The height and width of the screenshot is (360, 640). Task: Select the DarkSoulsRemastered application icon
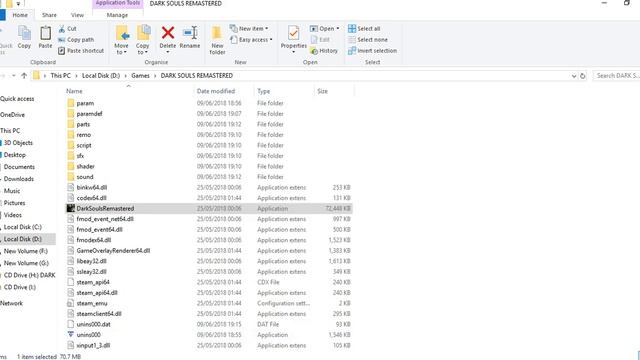tap(71, 209)
